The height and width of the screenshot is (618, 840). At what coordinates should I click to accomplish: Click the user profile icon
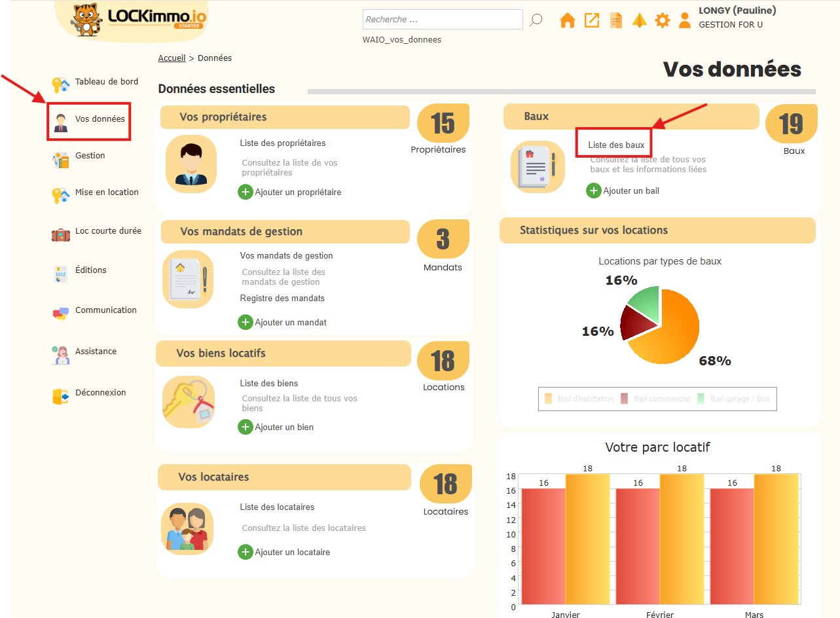click(x=685, y=20)
